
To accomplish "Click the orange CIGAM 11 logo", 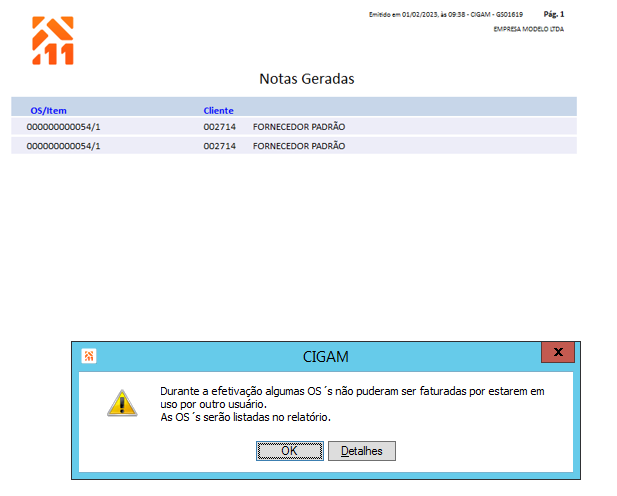I will [x=53, y=41].
